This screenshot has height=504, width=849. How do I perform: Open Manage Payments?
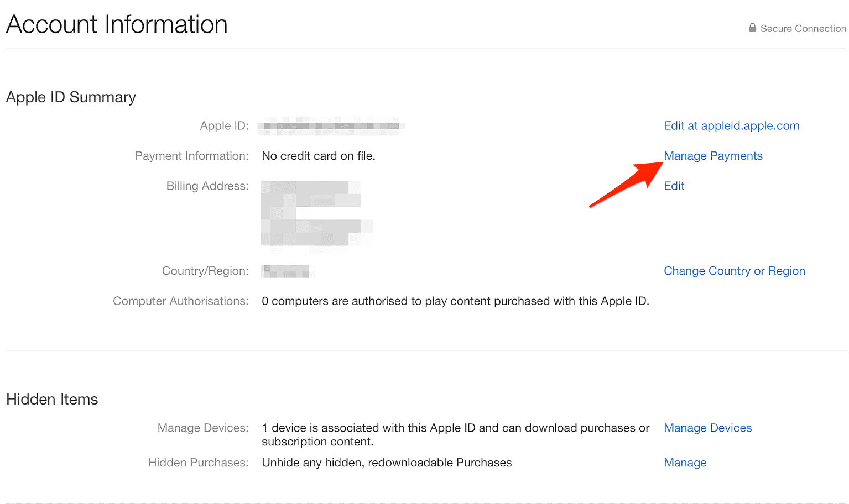[713, 156]
